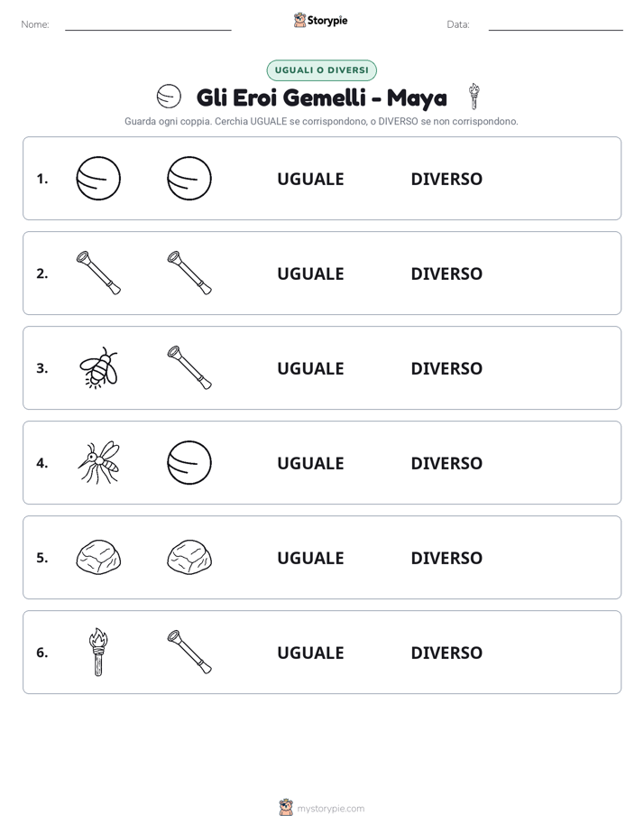Select UGUALE for row 2
Image resolution: width=644 pixels, height=834 pixels.
[310, 273]
